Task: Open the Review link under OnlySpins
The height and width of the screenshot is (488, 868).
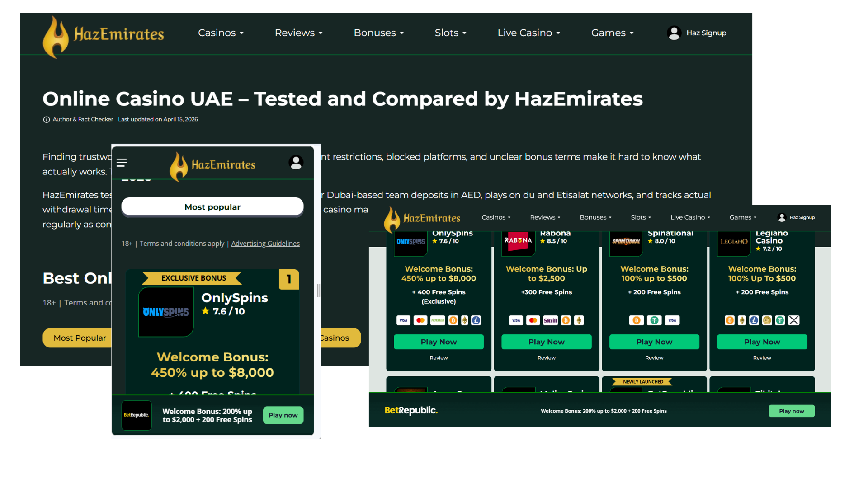Action: [439, 358]
